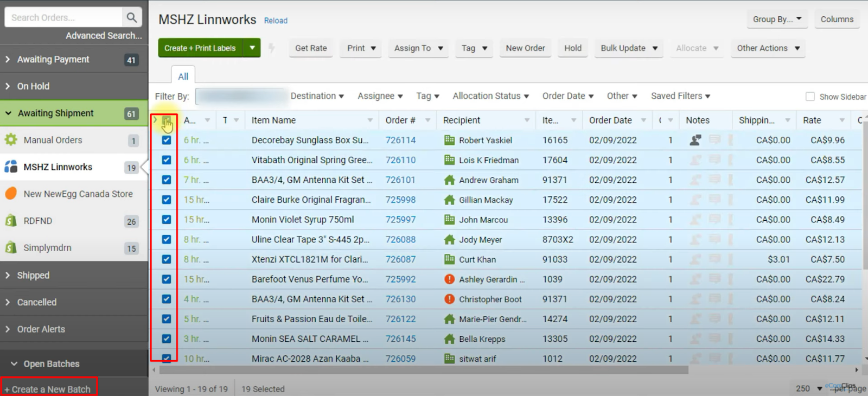Click the search magnifier icon
Viewport: 868px width, 396px height.
pyautogui.click(x=131, y=17)
